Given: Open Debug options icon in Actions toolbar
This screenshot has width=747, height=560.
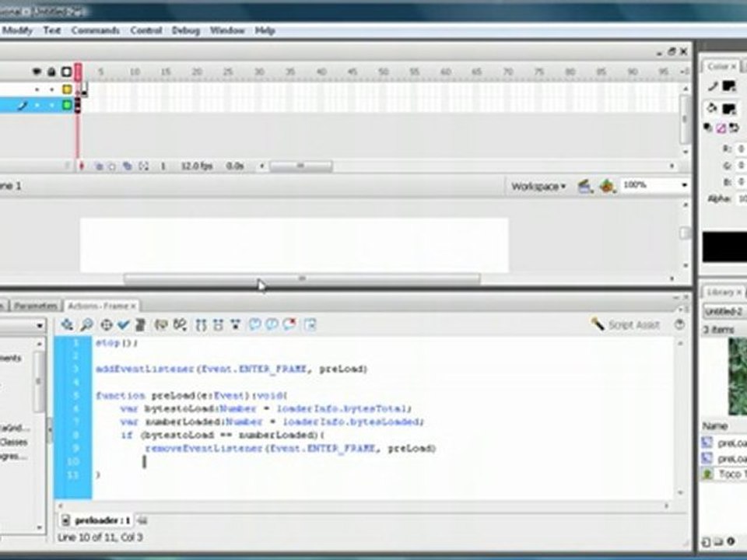Looking at the screenshot, I should coord(180,325).
